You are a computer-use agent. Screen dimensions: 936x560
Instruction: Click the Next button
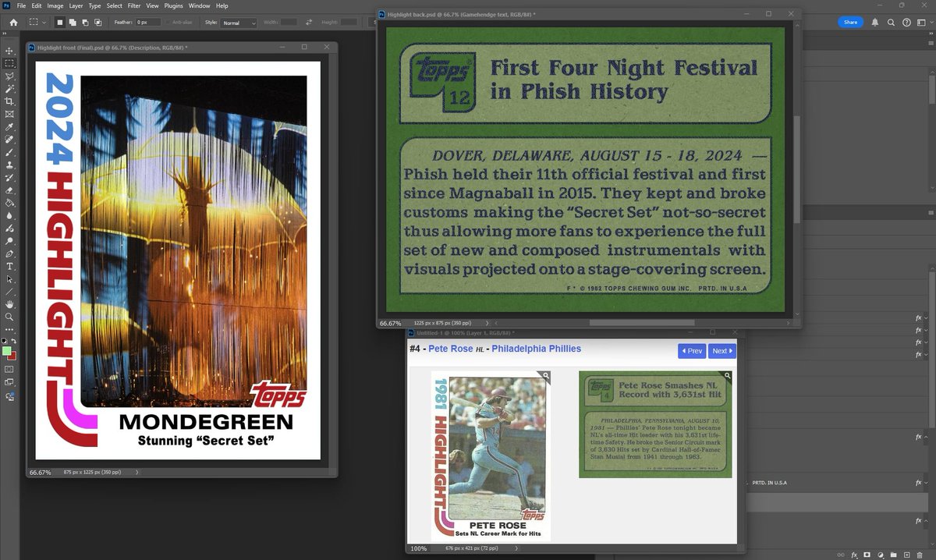[x=722, y=351]
